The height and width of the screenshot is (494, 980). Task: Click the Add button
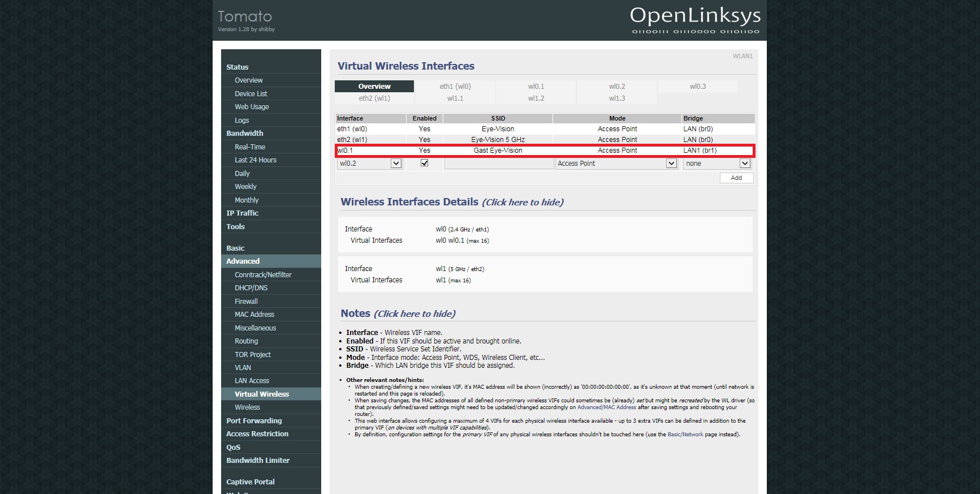pyautogui.click(x=736, y=178)
